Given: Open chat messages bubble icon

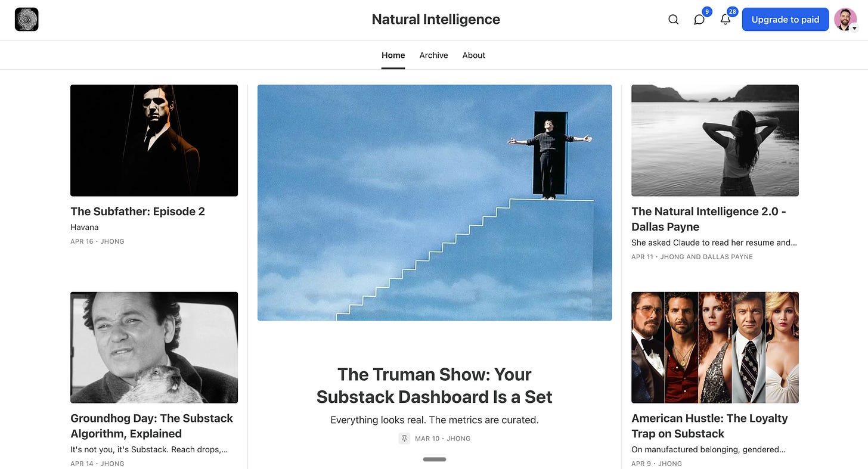Looking at the screenshot, I should point(699,20).
